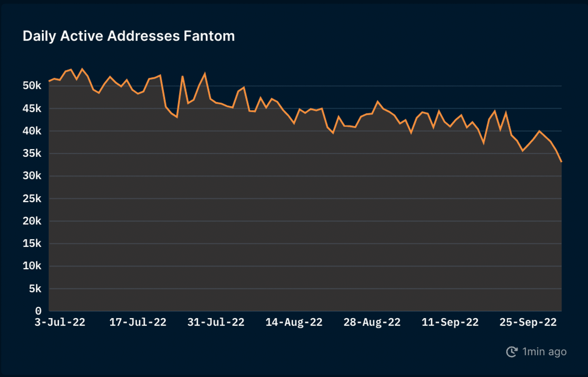The image size is (588, 377).
Task: Click the 15k y-axis label
Action: [32, 244]
